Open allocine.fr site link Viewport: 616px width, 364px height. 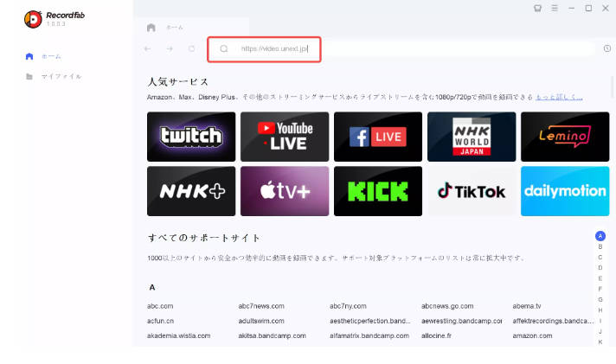point(436,335)
